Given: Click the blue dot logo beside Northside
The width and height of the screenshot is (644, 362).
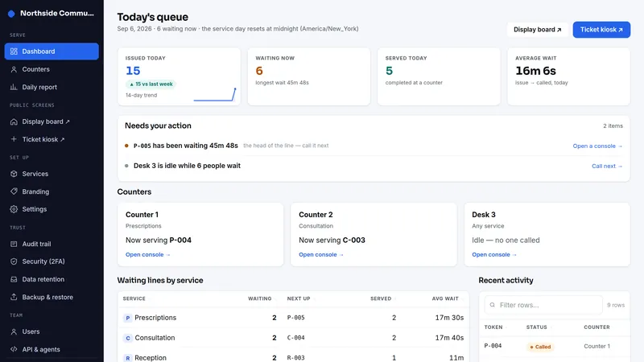Looking at the screenshot, I should (11, 14).
